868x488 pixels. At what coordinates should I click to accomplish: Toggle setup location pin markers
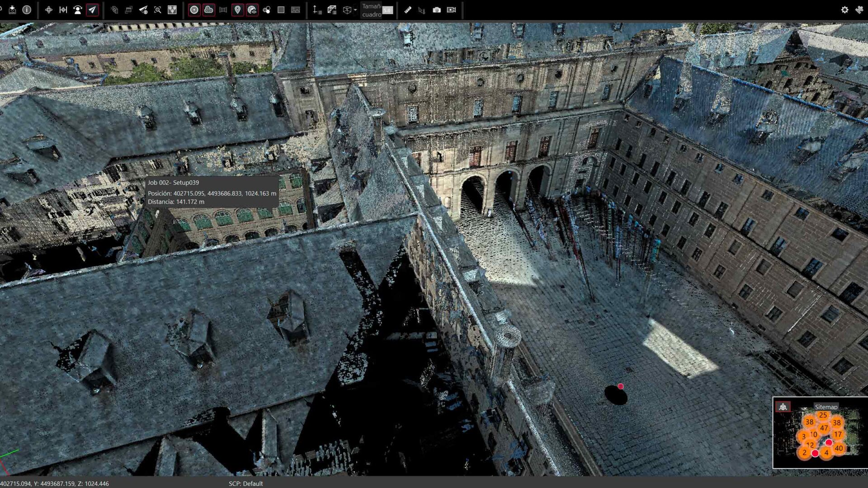(x=237, y=9)
